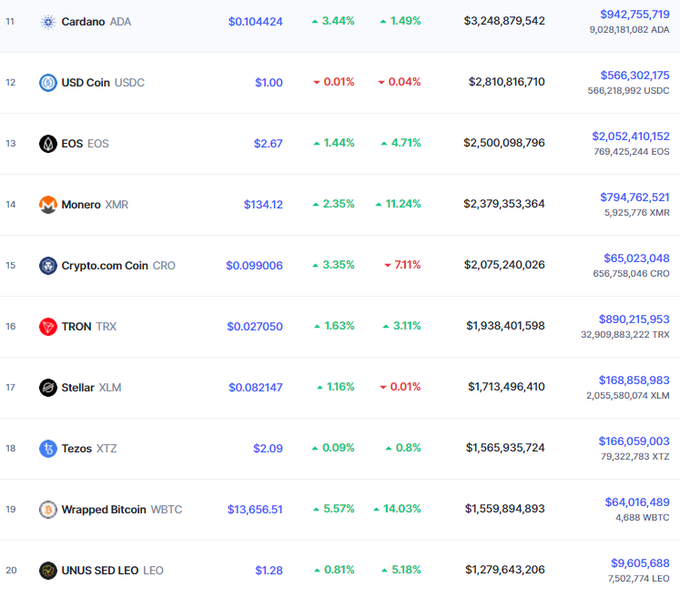Click Tezos volume $166,059,003
Image resolution: width=680 pixels, height=598 pixels.
click(x=634, y=441)
